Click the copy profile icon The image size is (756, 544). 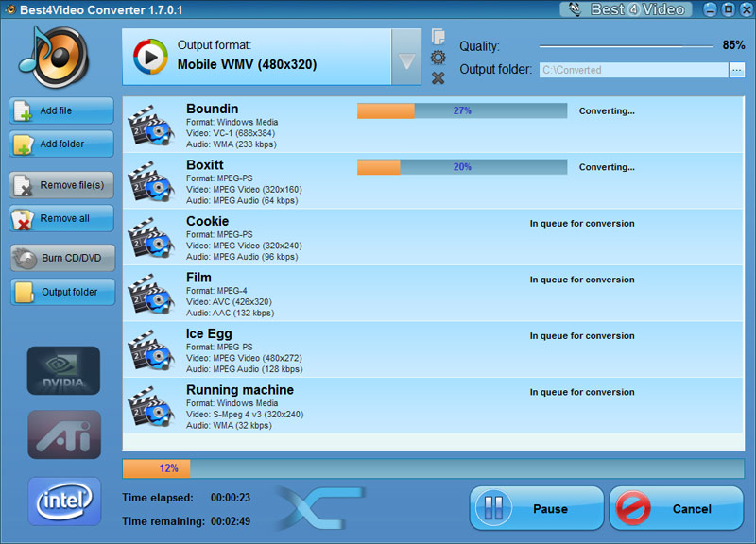[438, 37]
